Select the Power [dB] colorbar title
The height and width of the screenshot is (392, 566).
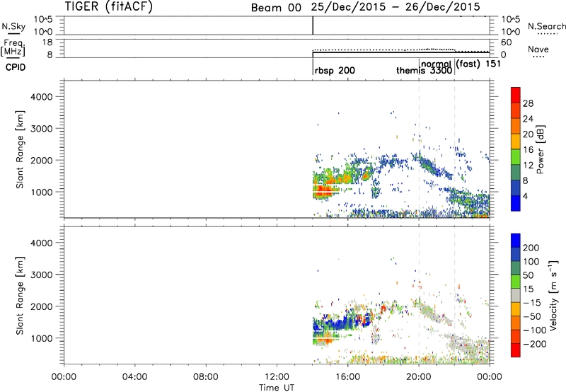[x=540, y=149]
